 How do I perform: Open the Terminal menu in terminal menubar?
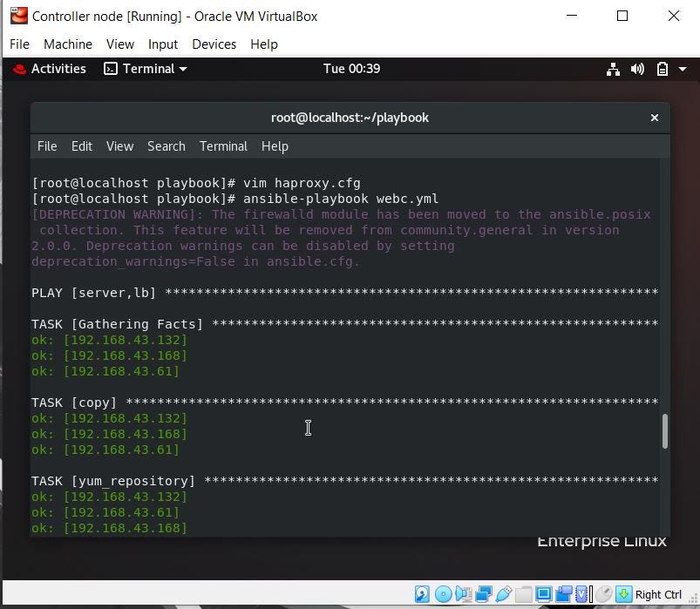[223, 146]
